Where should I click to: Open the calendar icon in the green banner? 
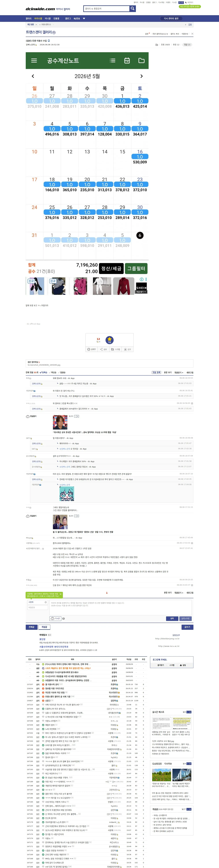(127, 61)
